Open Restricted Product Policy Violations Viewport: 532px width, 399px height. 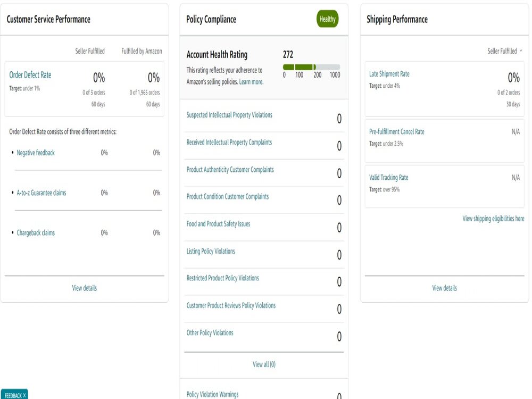coord(222,278)
